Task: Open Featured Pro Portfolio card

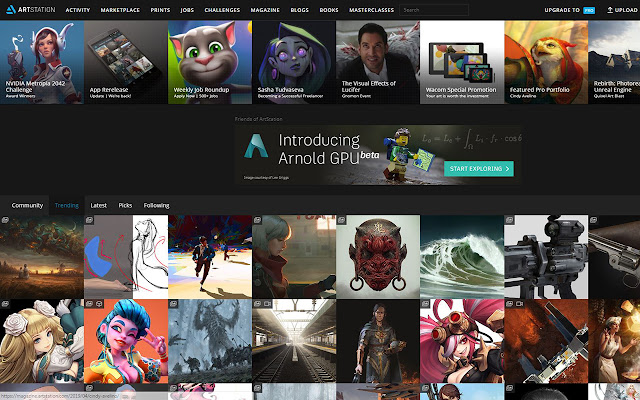Action: 546,62
